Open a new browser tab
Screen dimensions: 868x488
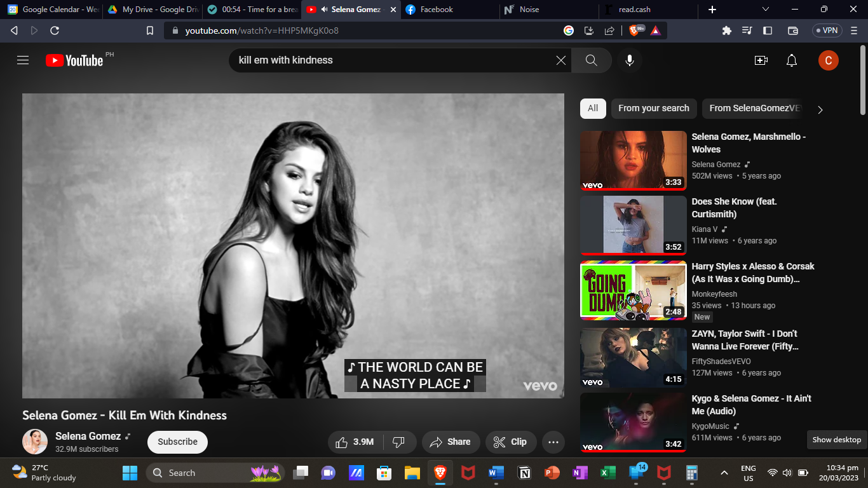coord(712,10)
